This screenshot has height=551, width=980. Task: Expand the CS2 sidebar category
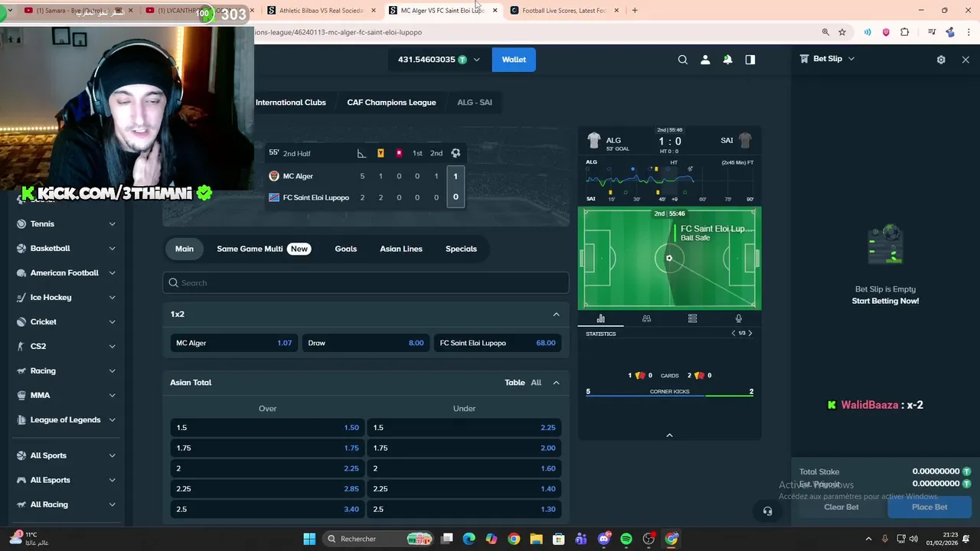point(112,347)
